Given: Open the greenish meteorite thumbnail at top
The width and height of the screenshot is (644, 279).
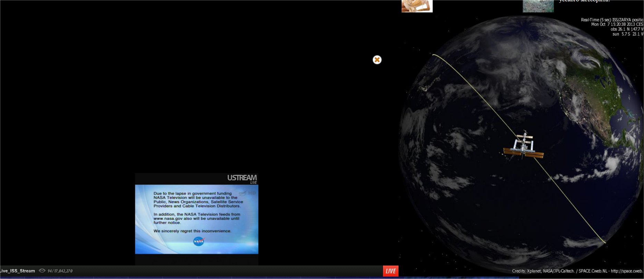Looking at the screenshot, I should [538, 6].
